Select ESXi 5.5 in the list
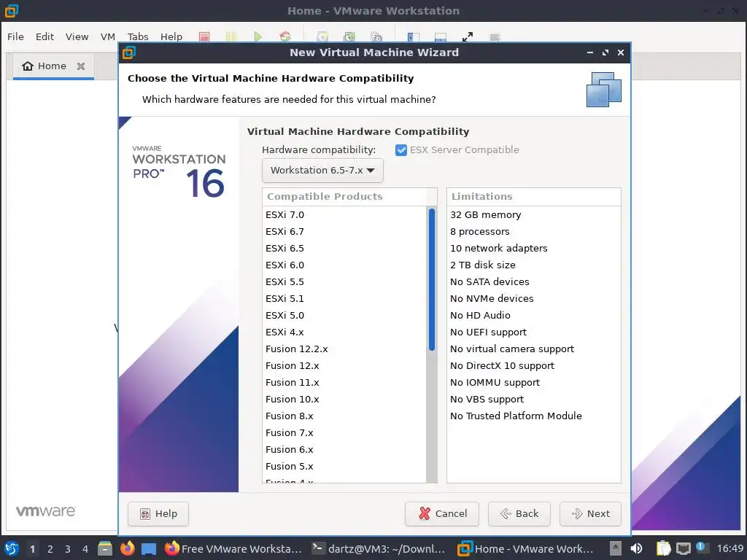This screenshot has width=747, height=560. point(285,282)
